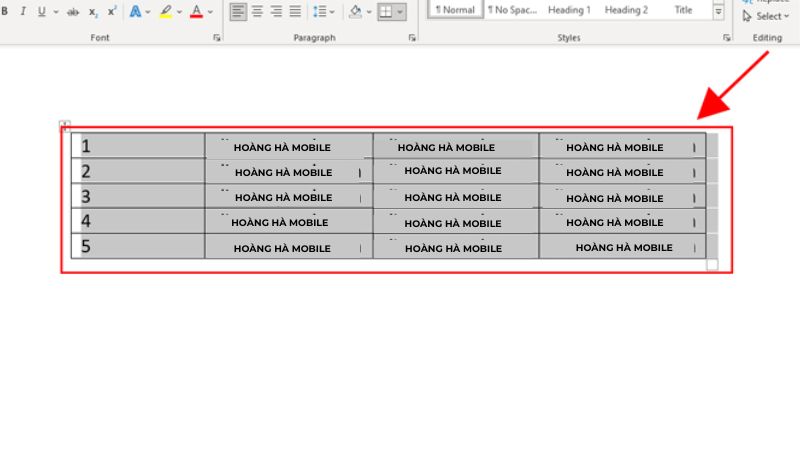Apply the Heading 1 style
This screenshot has width=800, height=450.
coord(568,10)
